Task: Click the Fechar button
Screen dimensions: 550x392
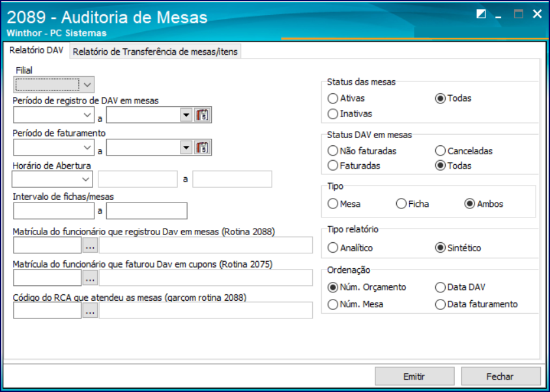Action: tap(500, 376)
